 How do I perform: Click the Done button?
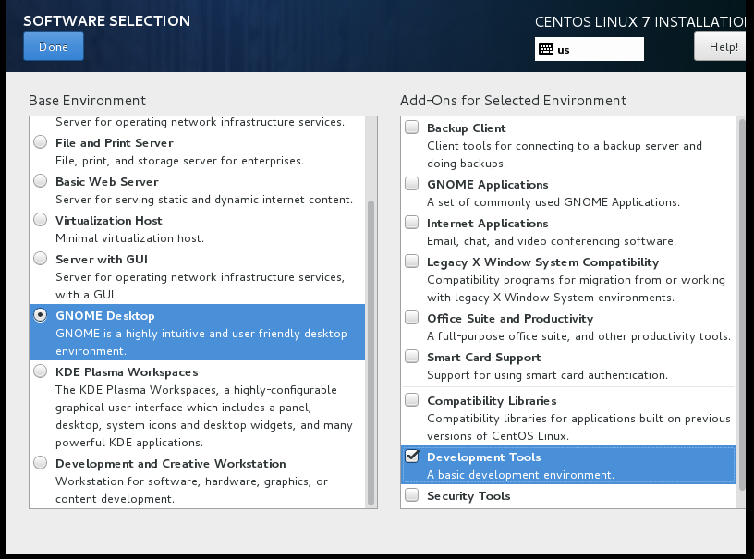tap(54, 46)
